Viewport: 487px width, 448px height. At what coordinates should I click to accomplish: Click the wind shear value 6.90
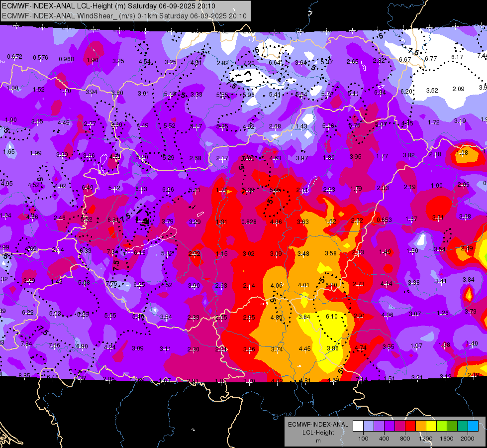click(82, 346)
